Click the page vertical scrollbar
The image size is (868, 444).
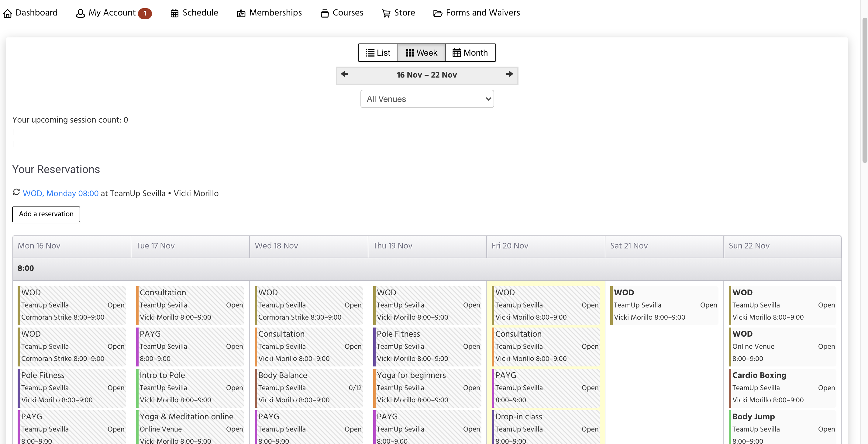tap(864, 91)
